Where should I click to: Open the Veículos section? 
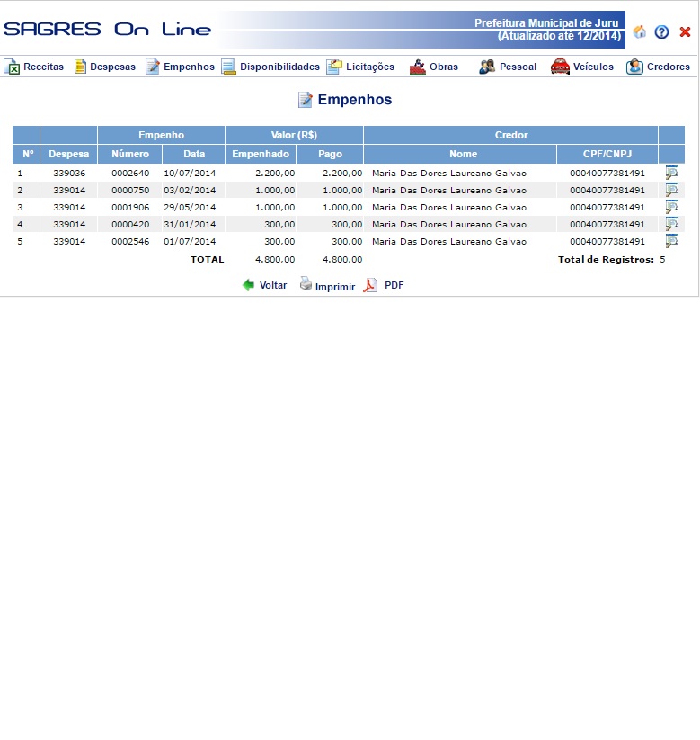tap(582, 67)
